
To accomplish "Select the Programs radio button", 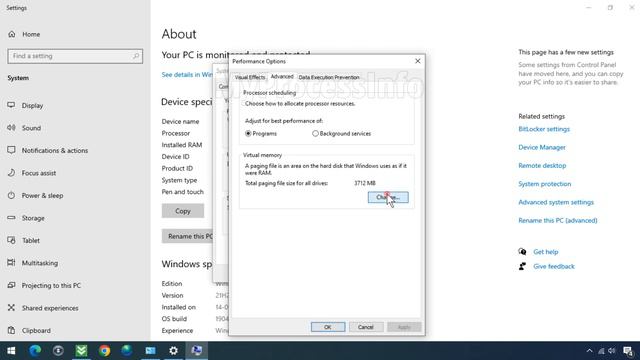I will coord(248,133).
